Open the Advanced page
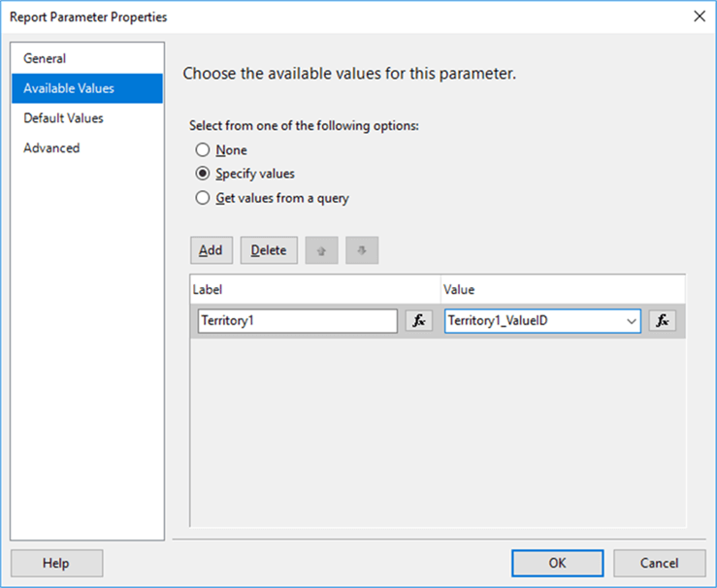Screen dimensions: 717x588 point(51,148)
